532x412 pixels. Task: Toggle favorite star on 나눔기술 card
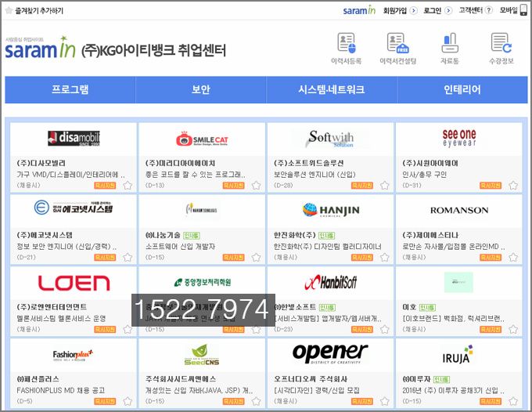[x=256, y=258]
